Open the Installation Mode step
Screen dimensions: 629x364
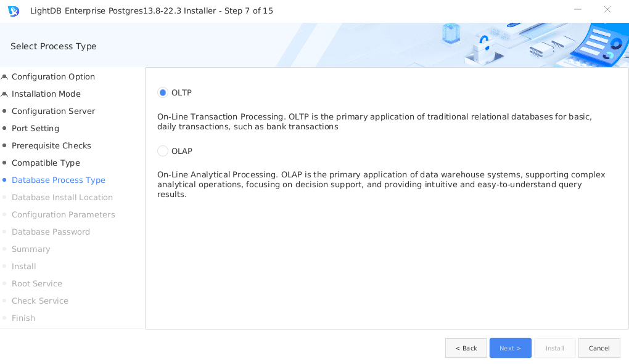(x=46, y=94)
